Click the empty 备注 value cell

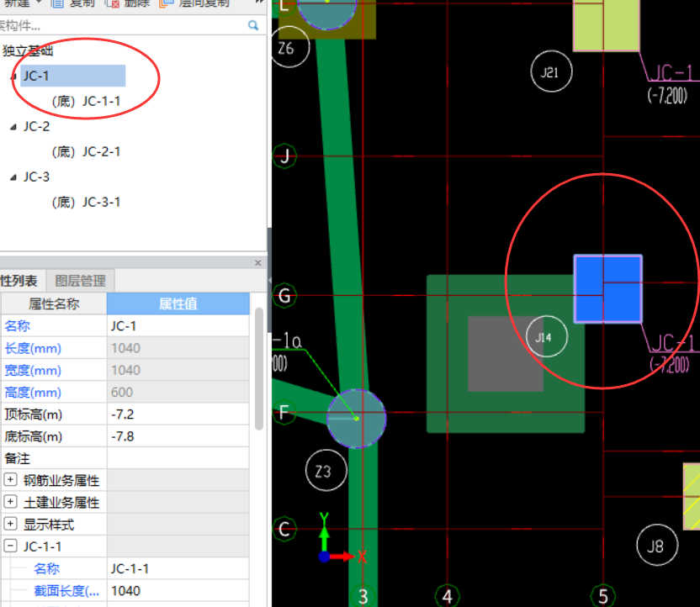178,458
